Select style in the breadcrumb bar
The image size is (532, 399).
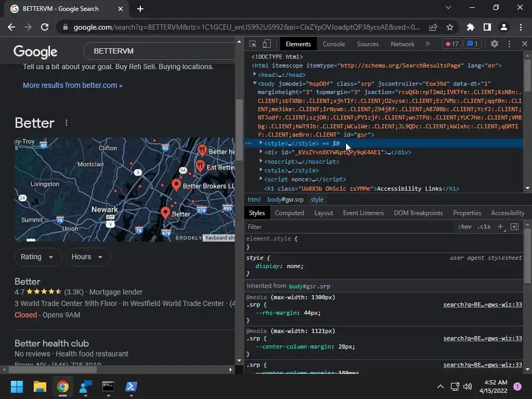pyautogui.click(x=317, y=199)
